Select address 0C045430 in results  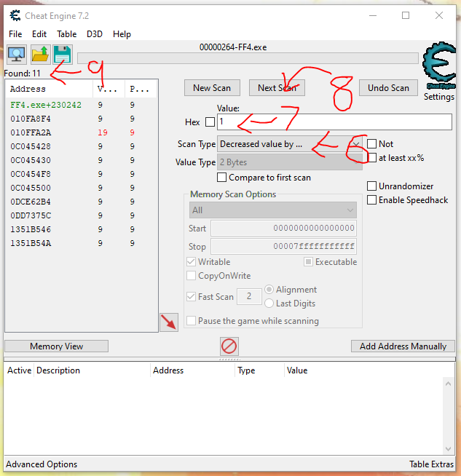[82, 160]
